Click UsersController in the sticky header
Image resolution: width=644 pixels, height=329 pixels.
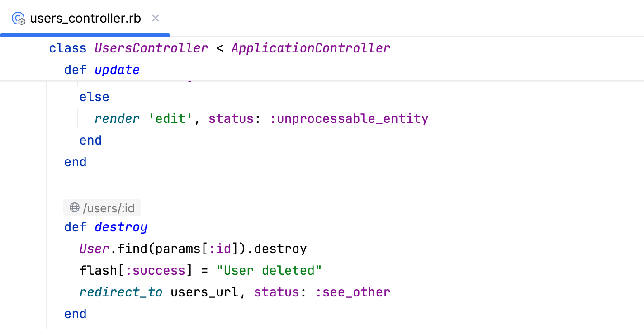(151, 48)
